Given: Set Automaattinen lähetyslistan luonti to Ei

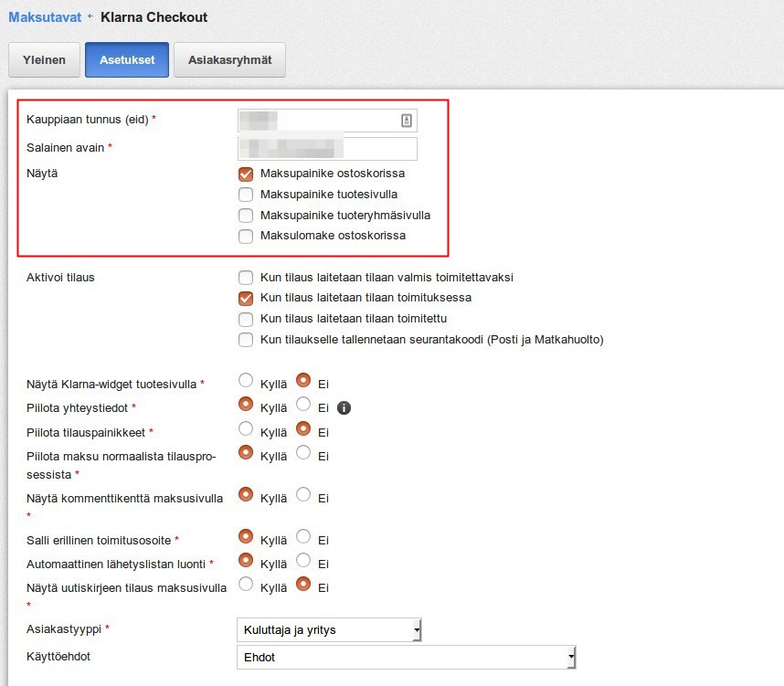Looking at the screenshot, I should 303,560.
